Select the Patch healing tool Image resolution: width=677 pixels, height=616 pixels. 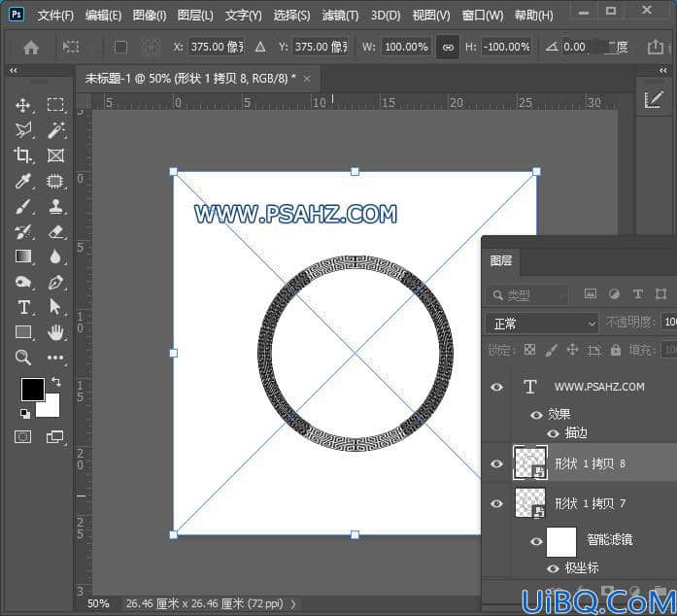(x=55, y=181)
